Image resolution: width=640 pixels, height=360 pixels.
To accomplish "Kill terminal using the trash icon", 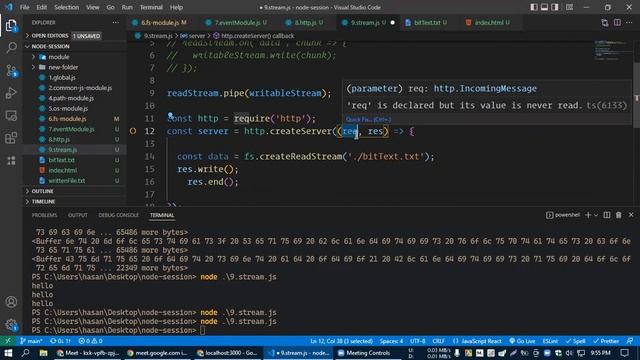I will tap(619, 215).
